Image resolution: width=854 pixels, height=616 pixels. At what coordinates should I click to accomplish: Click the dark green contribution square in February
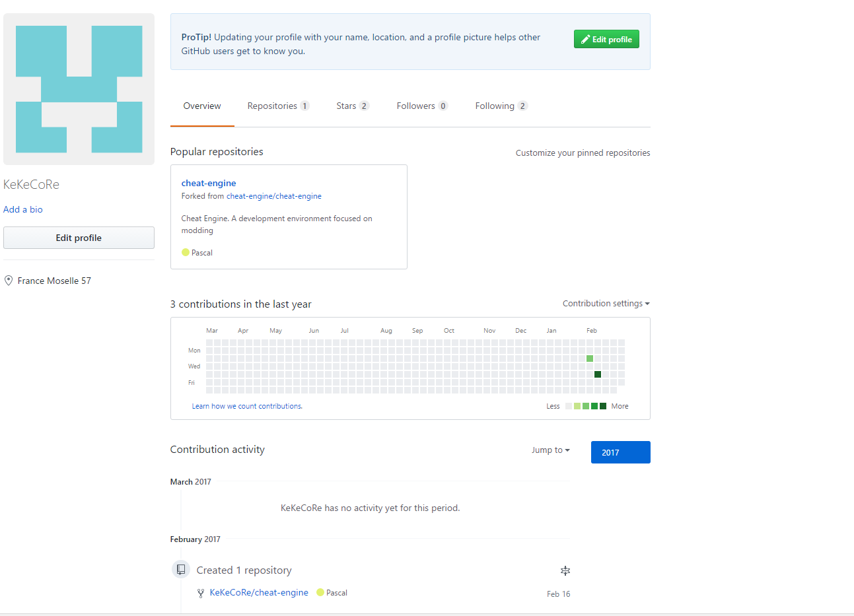pos(598,374)
